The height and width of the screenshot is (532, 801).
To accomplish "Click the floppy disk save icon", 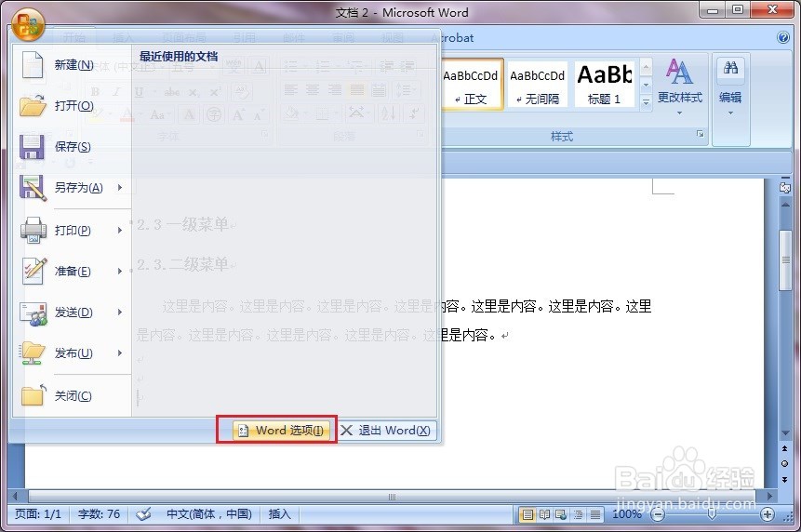I will pos(32,147).
